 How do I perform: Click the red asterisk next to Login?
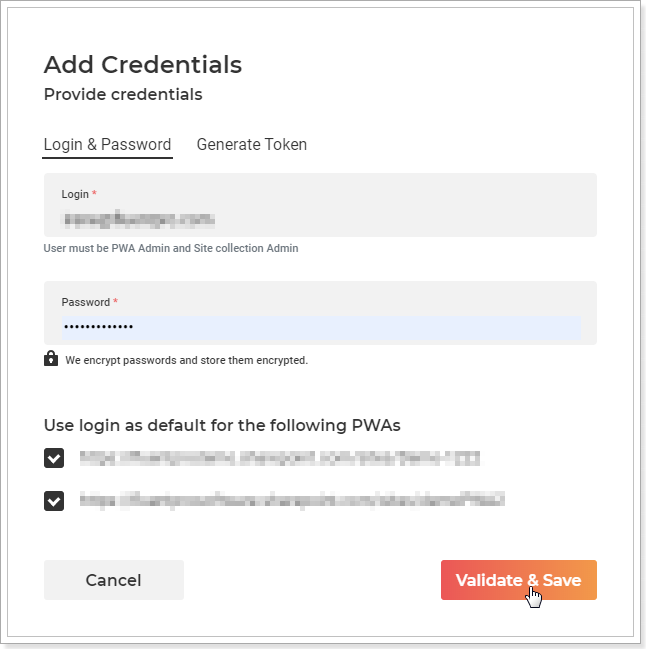[94, 193]
